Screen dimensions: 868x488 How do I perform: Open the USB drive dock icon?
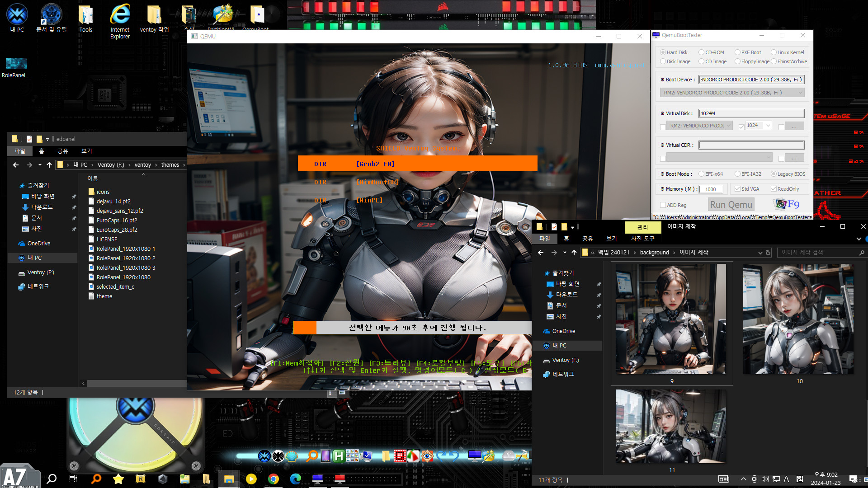tap(509, 455)
